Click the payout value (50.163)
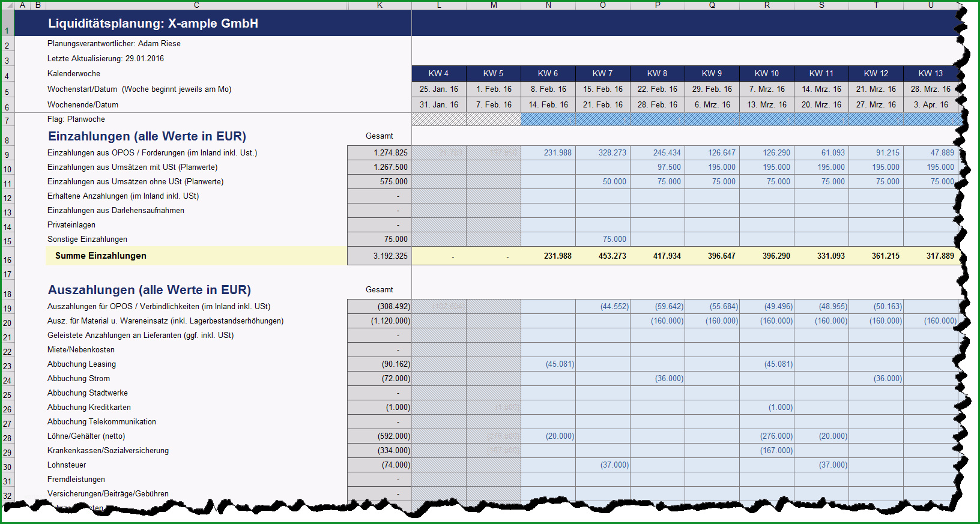Screen dimensions: 980x524 pos(876,306)
